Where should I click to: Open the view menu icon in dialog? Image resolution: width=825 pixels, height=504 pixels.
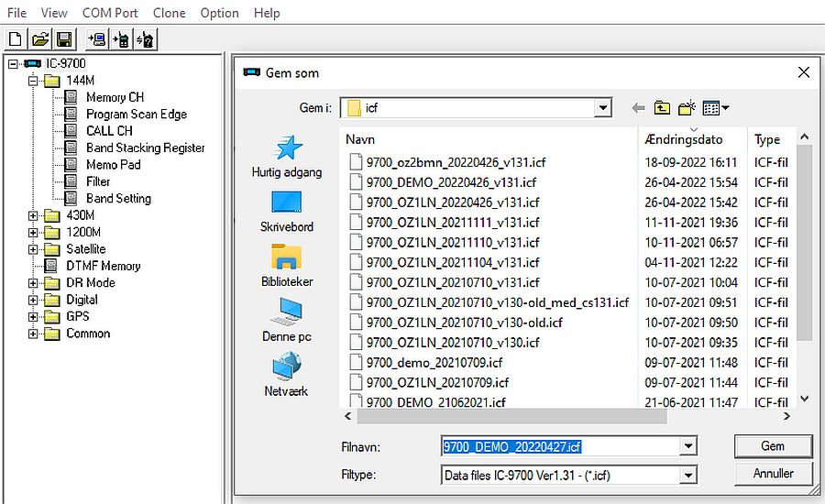click(716, 108)
